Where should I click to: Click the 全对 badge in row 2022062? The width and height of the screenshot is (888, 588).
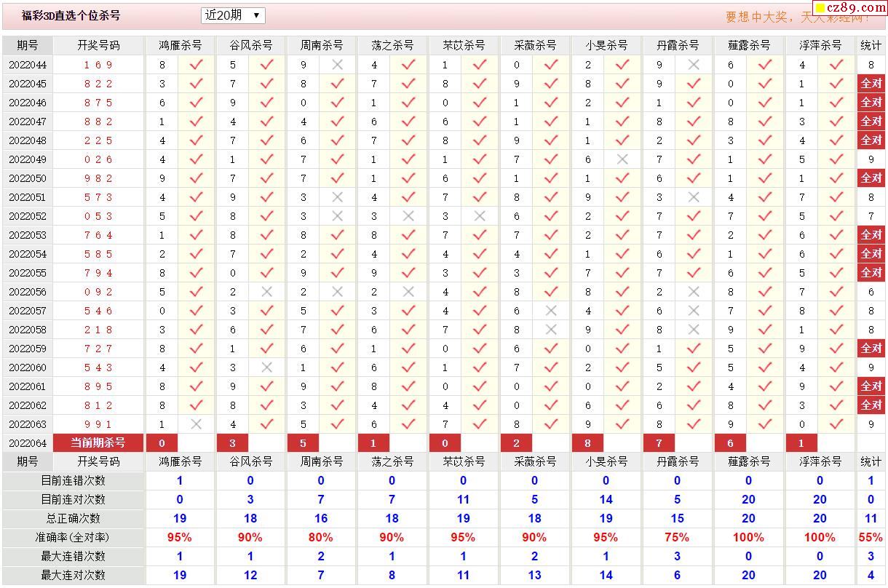point(871,405)
